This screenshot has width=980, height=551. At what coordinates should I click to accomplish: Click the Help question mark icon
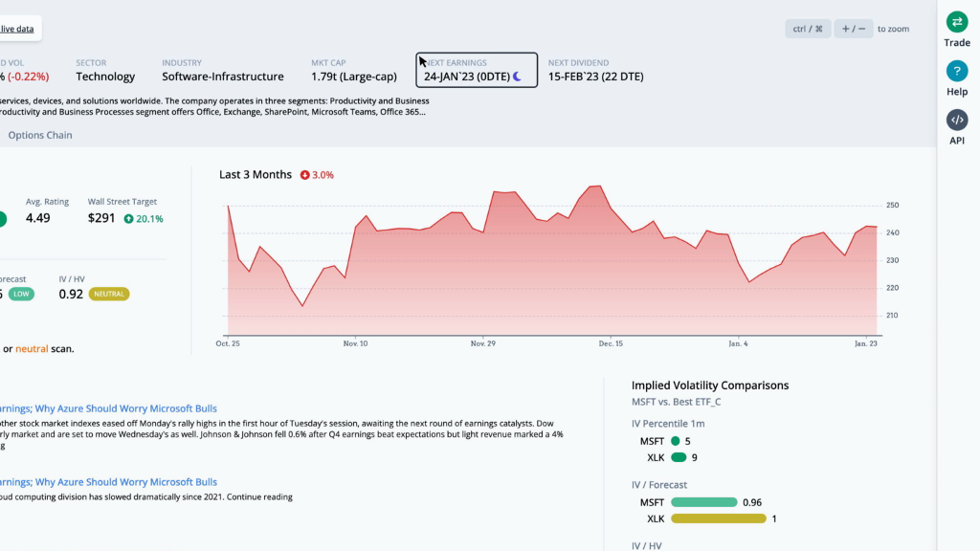(957, 72)
